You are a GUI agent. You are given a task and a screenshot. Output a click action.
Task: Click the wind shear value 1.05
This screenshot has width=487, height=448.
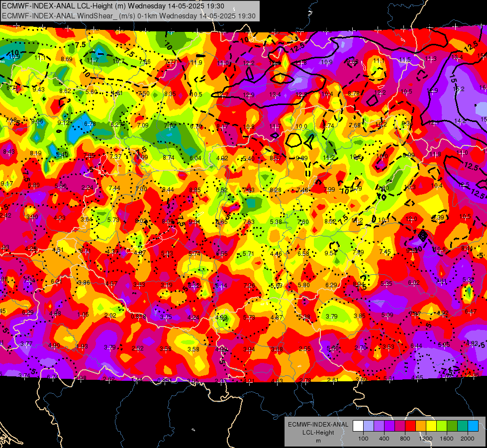click(83, 314)
